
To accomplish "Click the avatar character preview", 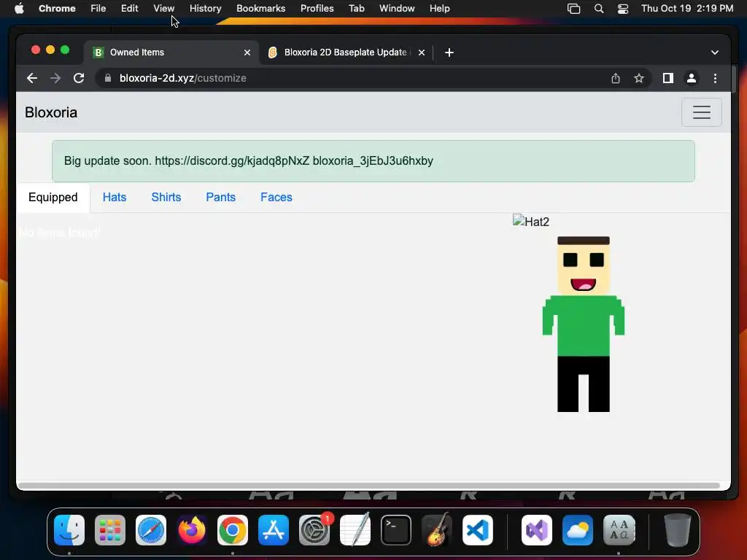I will tap(584, 324).
